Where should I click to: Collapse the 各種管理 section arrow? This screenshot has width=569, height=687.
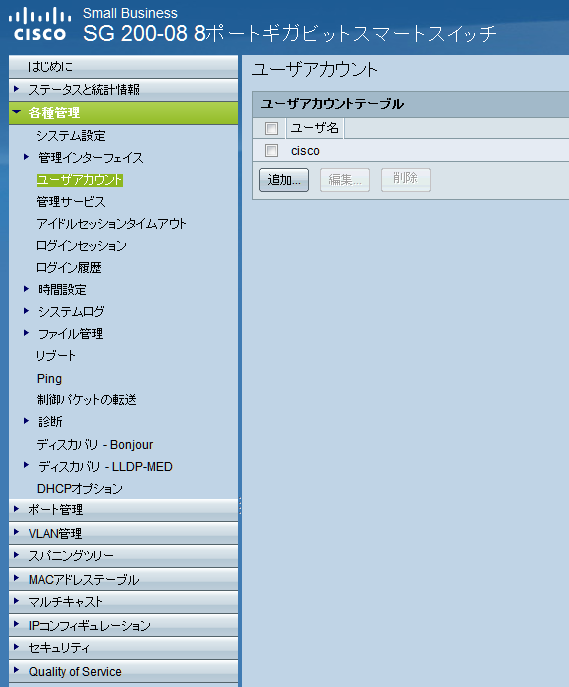17,112
